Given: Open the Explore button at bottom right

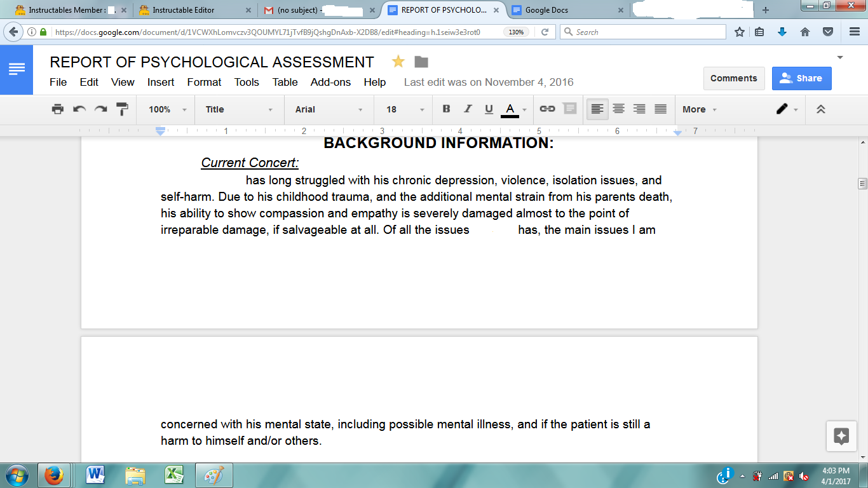Looking at the screenshot, I should 841,437.
